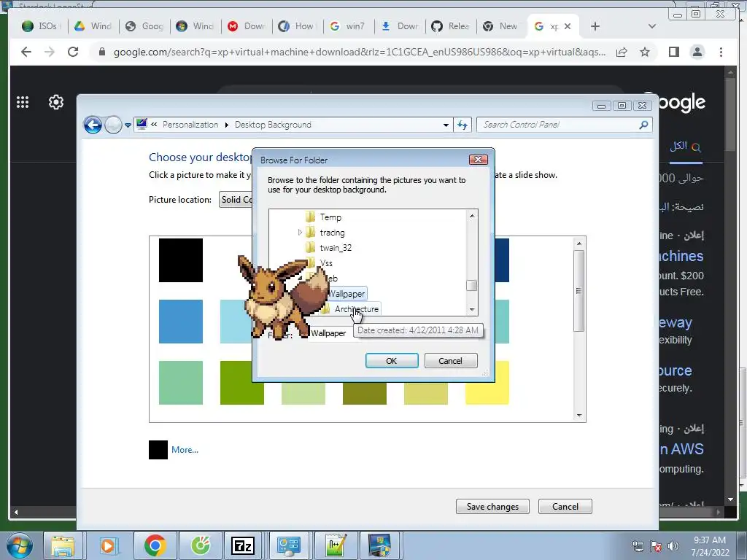The height and width of the screenshot is (560, 747).
Task: Open the Google apps grid icon
Action: click(x=23, y=102)
